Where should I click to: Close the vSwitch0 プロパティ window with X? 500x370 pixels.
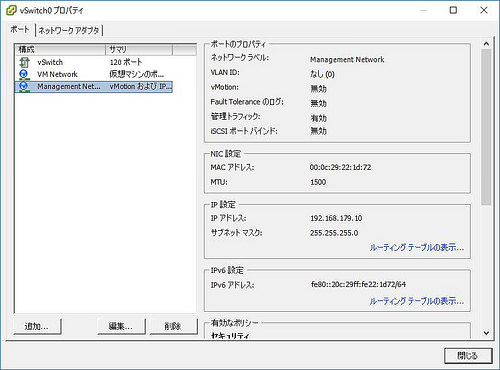pyautogui.click(x=484, y=10)
